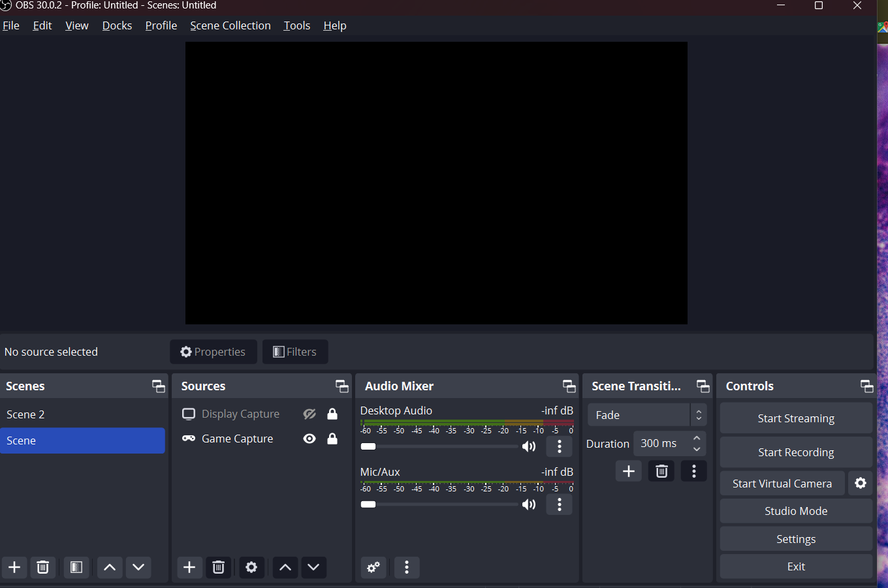Open Desktop Audio options three-dot menu
This screenshot has width=888, height=588.
tap(560, 446)
